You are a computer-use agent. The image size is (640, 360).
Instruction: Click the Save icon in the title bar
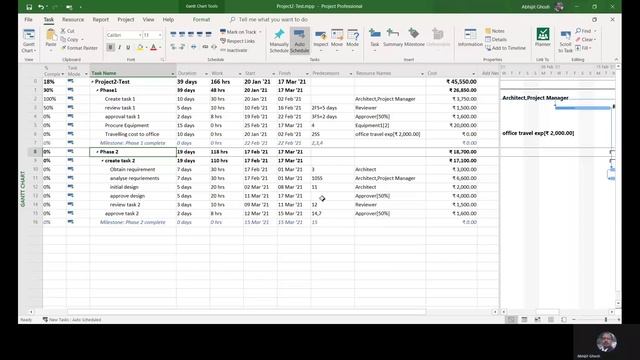29,7
